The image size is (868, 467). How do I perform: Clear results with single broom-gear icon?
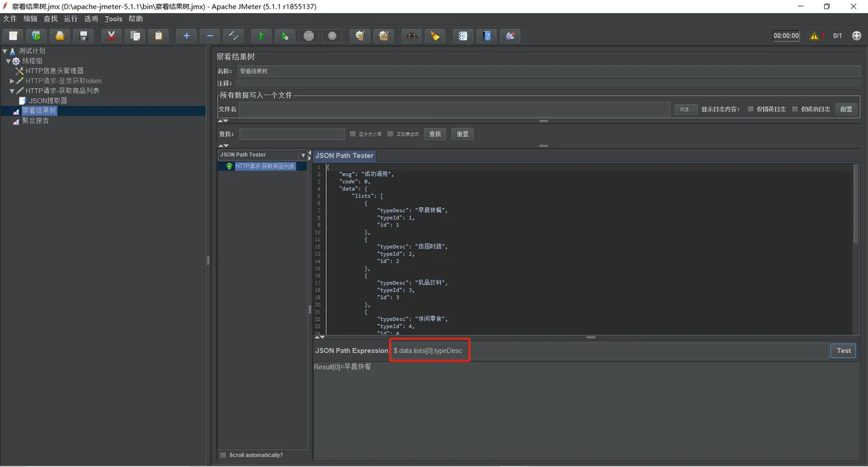click(360, 36)
